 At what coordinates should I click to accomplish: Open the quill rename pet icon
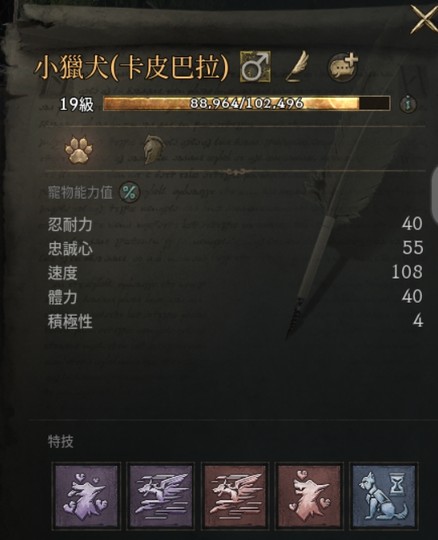pyautogui.click(x=297, y=66)
